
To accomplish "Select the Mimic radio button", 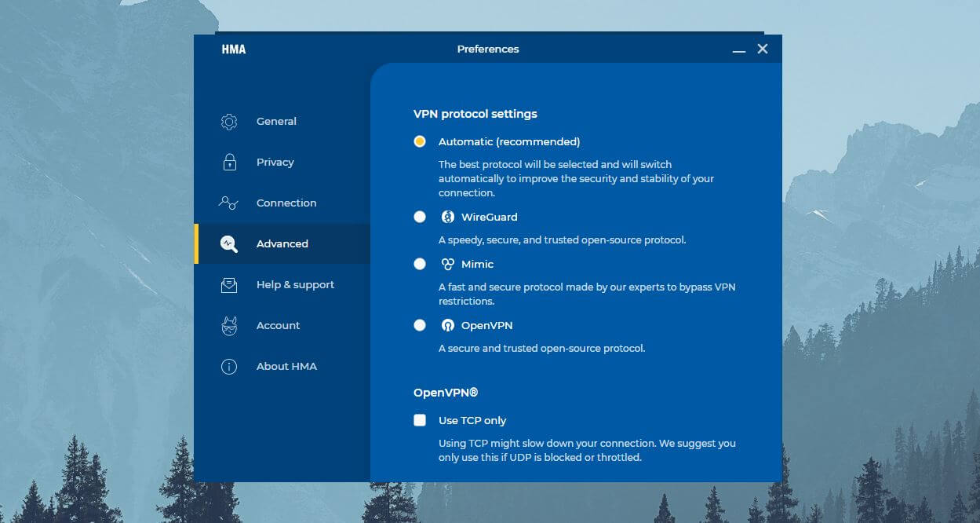I will click(420, 265).
